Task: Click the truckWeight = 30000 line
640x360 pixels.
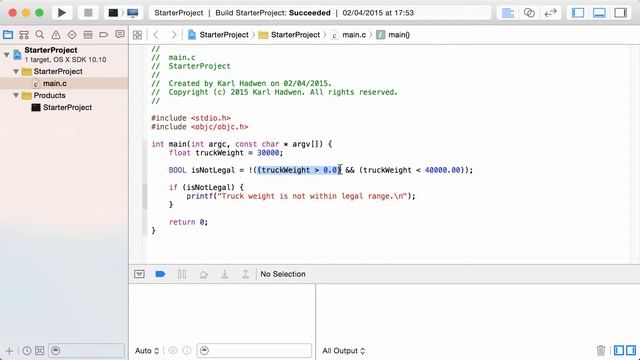Action: 226,153
